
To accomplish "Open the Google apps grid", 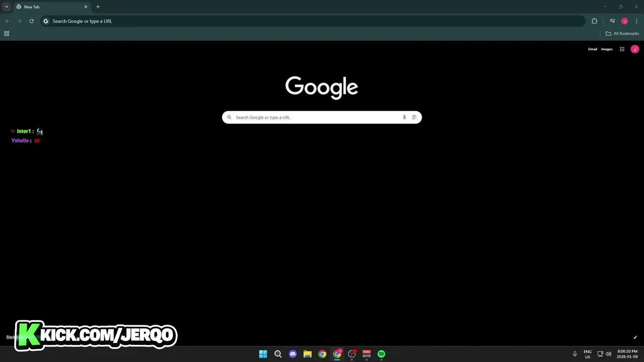I will coord(622,49).
